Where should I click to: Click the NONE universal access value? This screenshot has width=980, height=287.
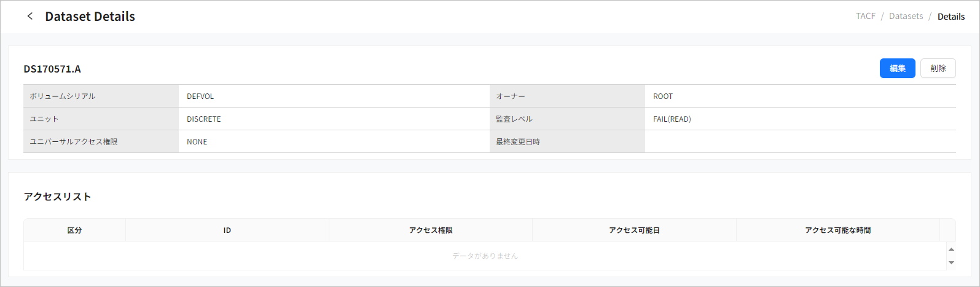(197, 142)
